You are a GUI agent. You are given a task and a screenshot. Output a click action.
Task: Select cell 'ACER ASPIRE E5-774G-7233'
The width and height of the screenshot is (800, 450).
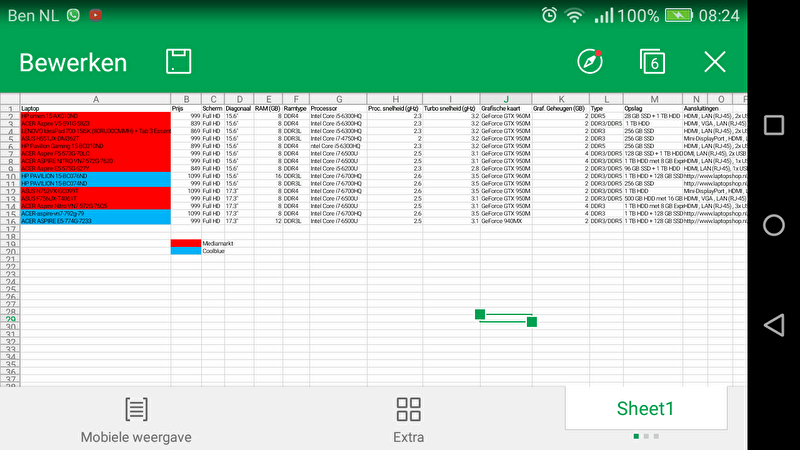pyautogui.click(x=95, y=221)
